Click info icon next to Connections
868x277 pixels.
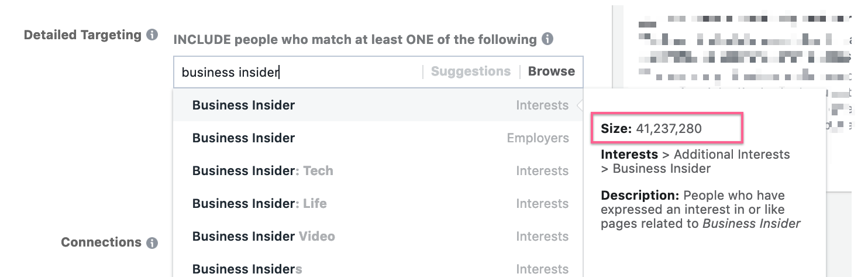[152, 242]
